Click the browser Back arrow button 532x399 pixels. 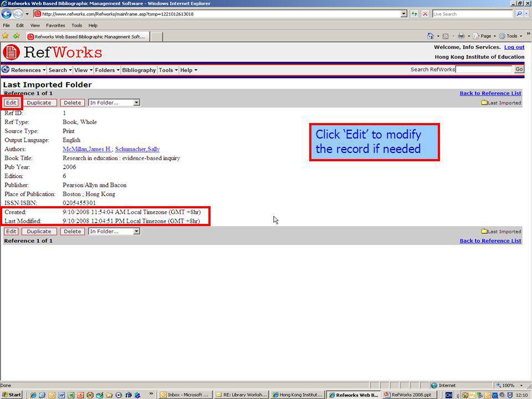click(7, 14)
